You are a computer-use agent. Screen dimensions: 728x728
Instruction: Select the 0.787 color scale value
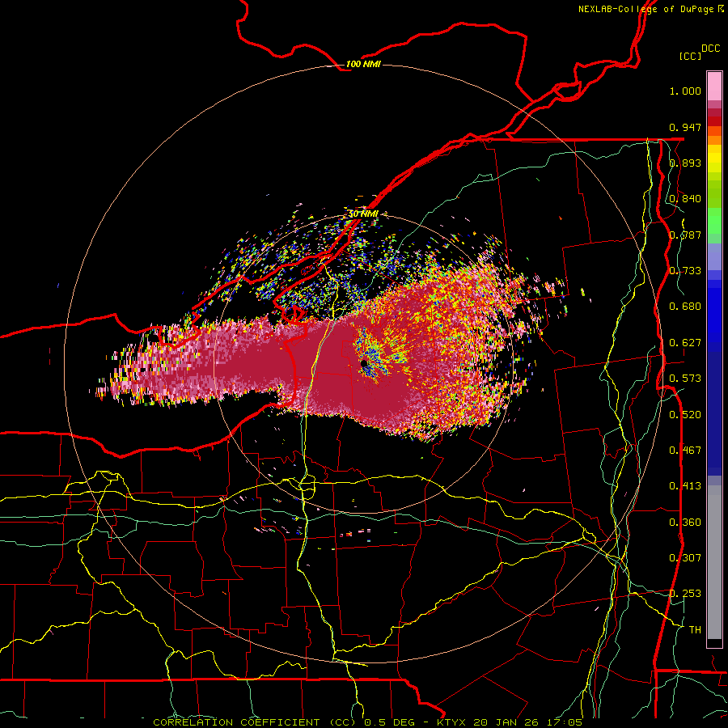pyautogui.click(x=685, y=235)
